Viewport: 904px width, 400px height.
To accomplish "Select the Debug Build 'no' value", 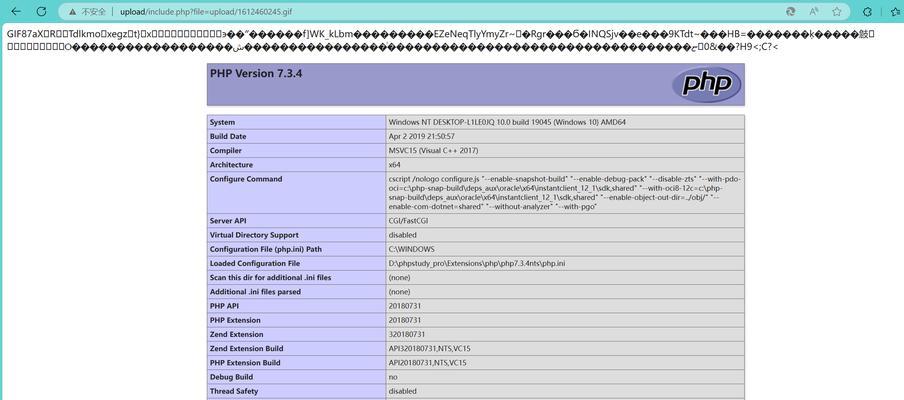I will [x=393, y=376].
